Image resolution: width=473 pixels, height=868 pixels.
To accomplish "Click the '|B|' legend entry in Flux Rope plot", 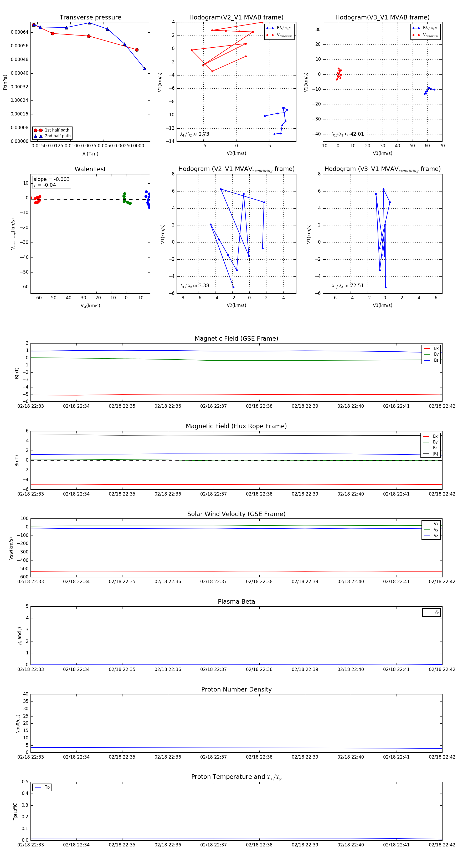I will pos(431,454).
